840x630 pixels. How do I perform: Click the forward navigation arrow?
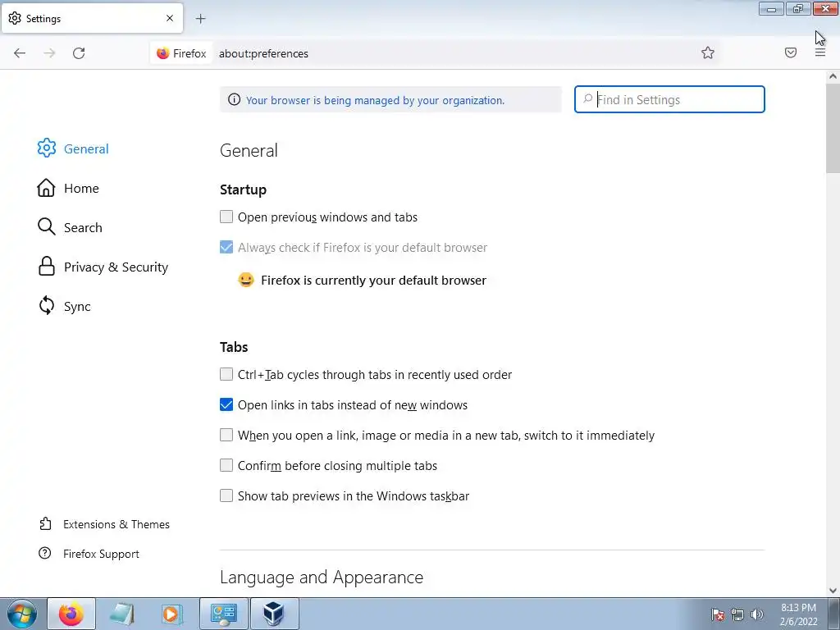click(x=49, y=53)
